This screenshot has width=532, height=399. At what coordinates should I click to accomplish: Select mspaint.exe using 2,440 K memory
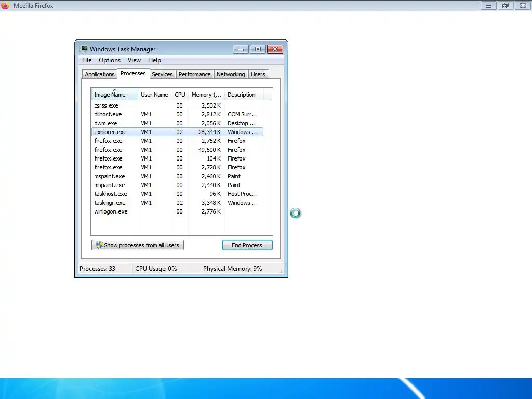[x=177, y=185]
